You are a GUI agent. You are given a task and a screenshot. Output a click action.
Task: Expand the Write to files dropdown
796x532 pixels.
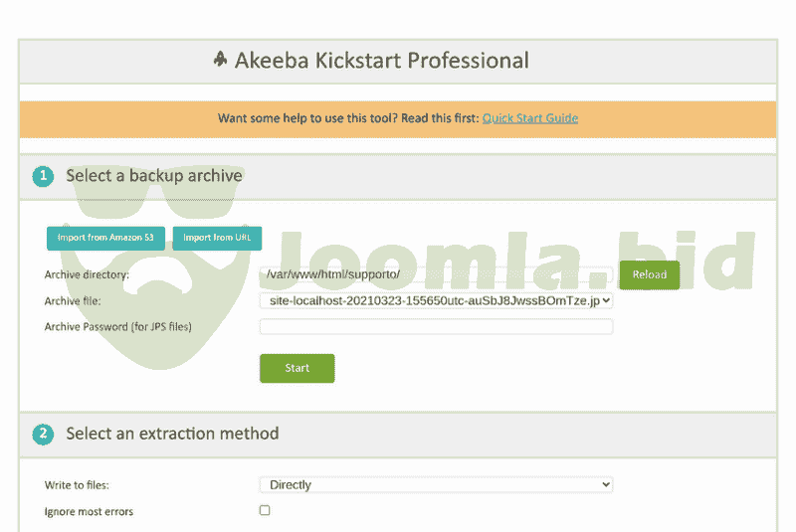(436, 484)
